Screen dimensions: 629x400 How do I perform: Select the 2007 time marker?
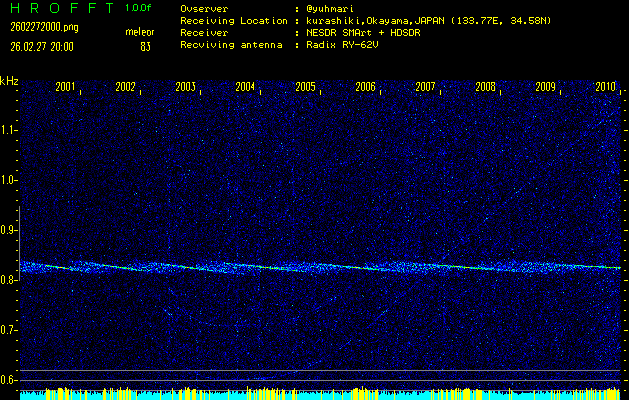[x=425, y=88]
